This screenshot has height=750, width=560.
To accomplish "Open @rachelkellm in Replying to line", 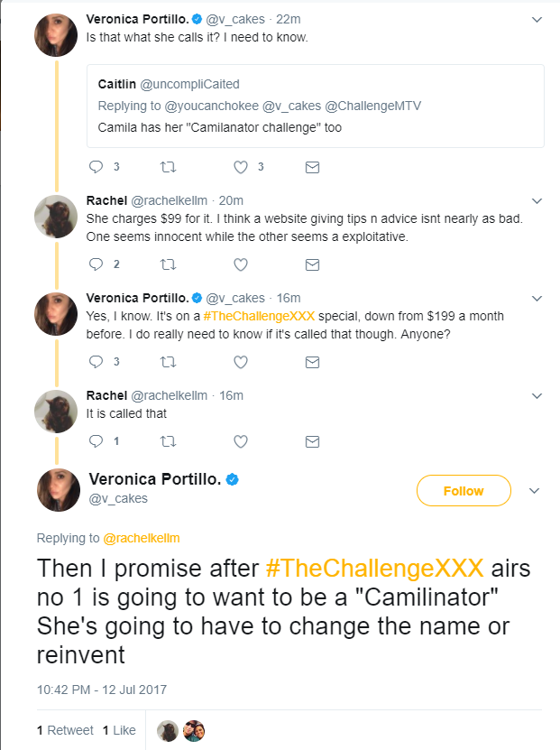I will pyautogui.click(x=142, y=538).
